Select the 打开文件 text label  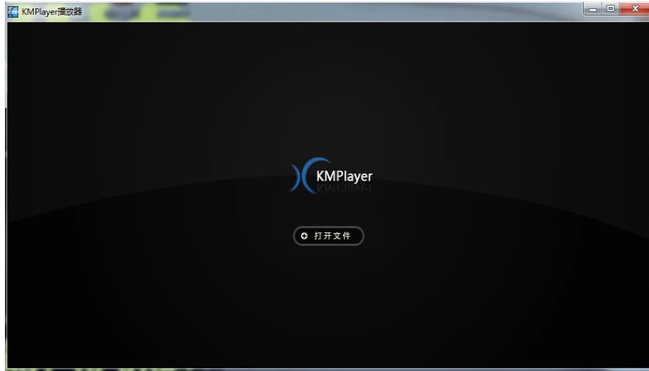[x=332, y=236]
